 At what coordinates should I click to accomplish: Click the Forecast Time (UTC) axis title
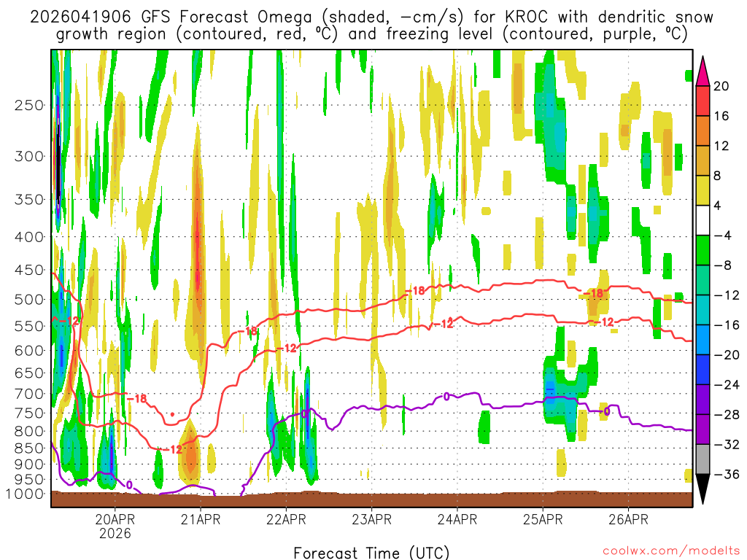pyautogui.click(x=371, y=553)
